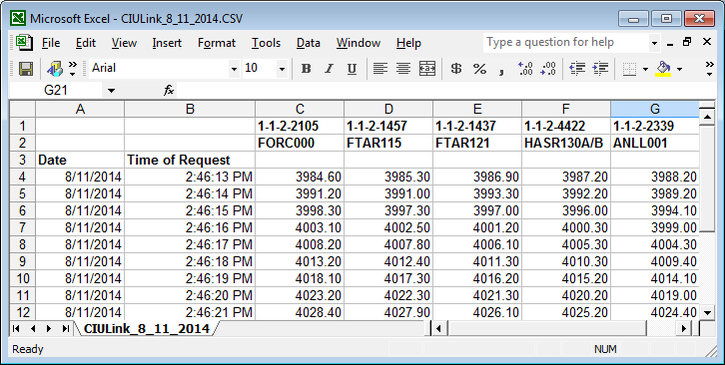
Task: Click Increase Decimal icon
Action: (525, 69)
